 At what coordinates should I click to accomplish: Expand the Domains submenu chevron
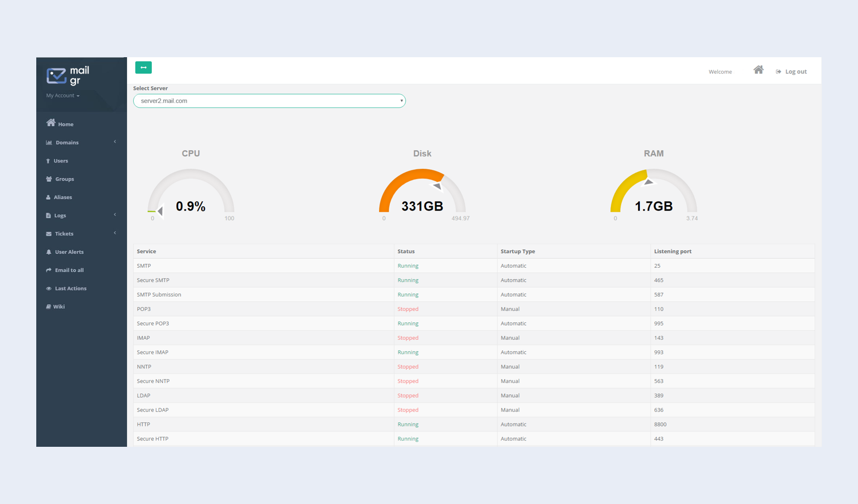tap(115, 142)
